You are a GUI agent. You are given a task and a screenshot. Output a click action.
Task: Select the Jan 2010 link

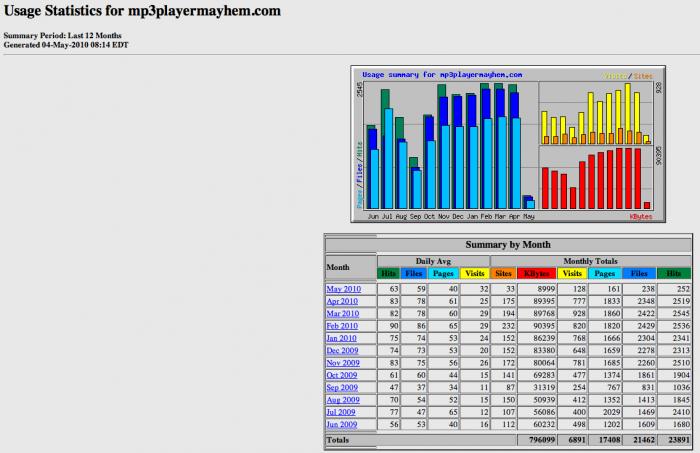341,338
